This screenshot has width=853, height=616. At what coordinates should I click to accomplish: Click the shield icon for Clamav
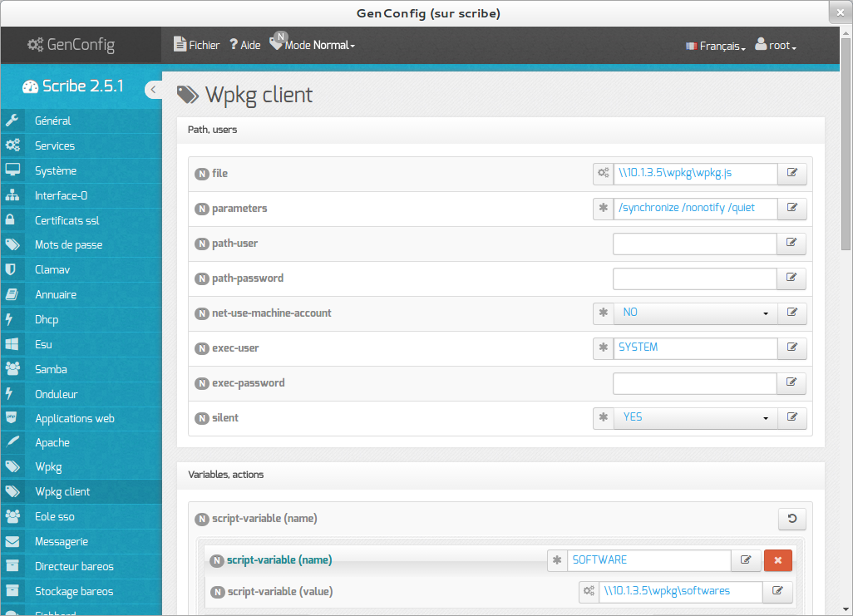point(10,269)
